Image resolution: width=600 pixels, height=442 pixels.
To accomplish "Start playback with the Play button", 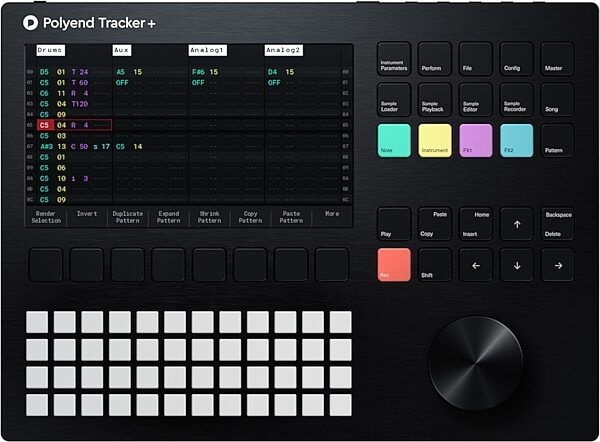I will pos(394,224).
